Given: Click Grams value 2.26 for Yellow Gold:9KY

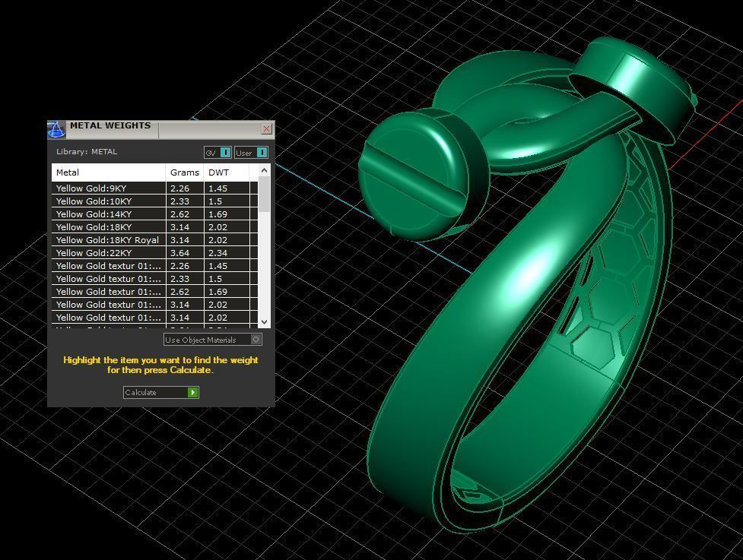Looking at the screenshot, I should (180, 188).
